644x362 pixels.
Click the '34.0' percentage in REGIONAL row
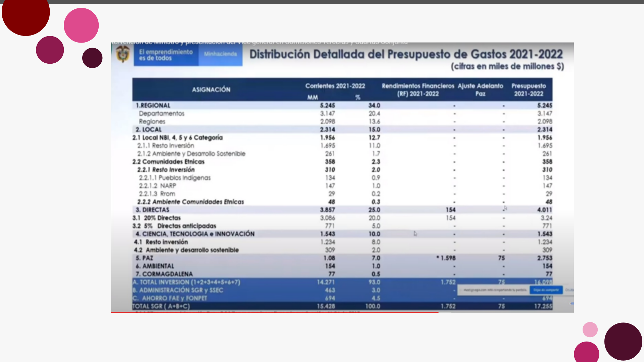pos(374,105)
